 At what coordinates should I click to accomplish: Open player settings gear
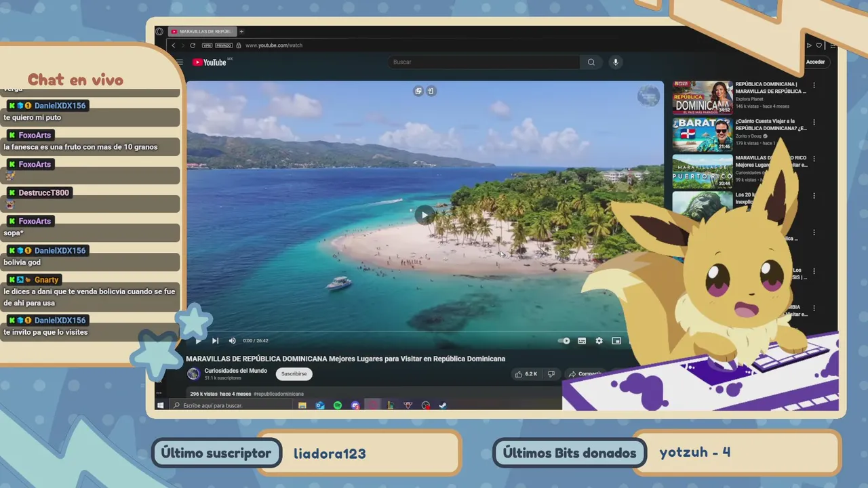tap(599, 341)
